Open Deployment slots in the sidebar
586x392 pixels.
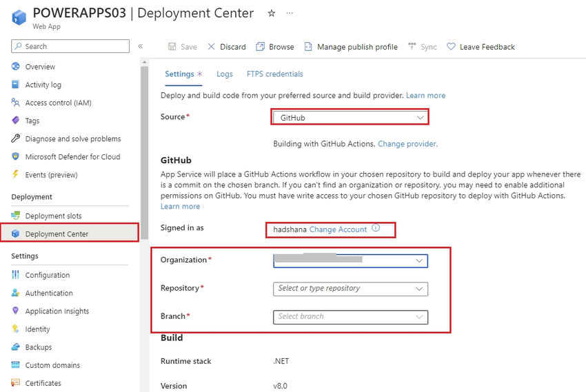53,216
